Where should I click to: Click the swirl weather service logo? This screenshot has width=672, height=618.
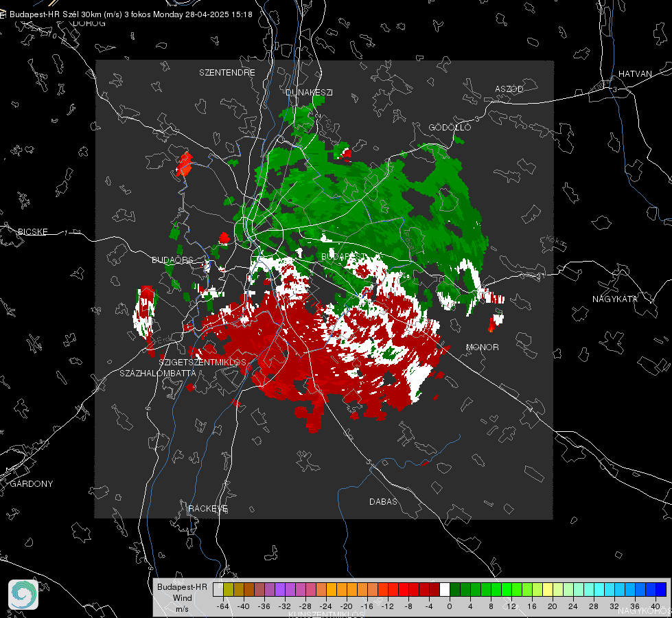point(23,595)
